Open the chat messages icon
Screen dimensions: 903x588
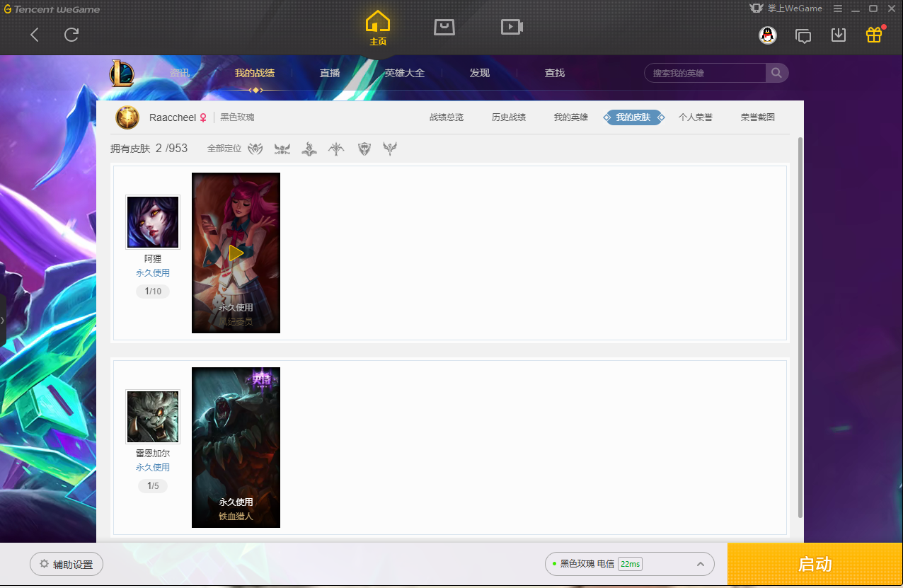click(x=803, y=36)
